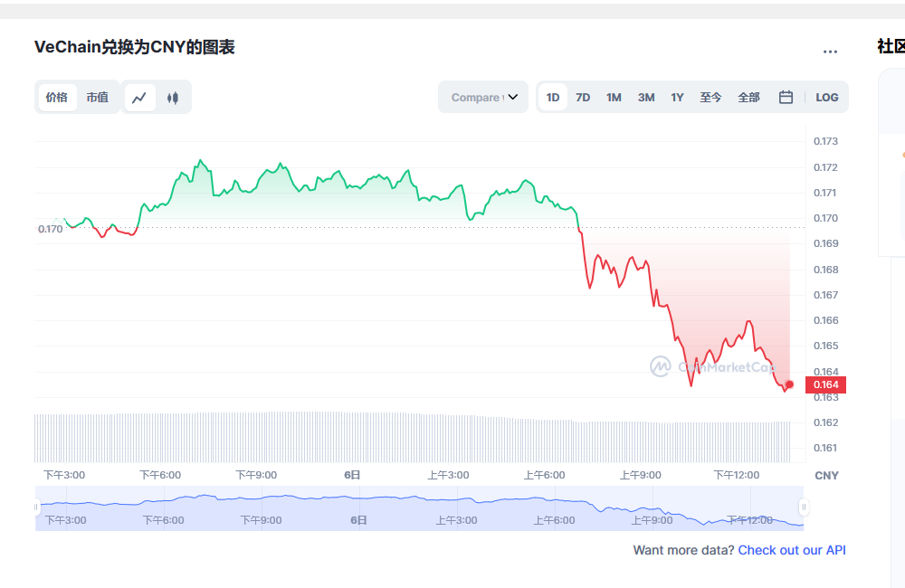Open the Check out our API link
Image resolution: width=905 pixels, height=588 pixels.
792,550
